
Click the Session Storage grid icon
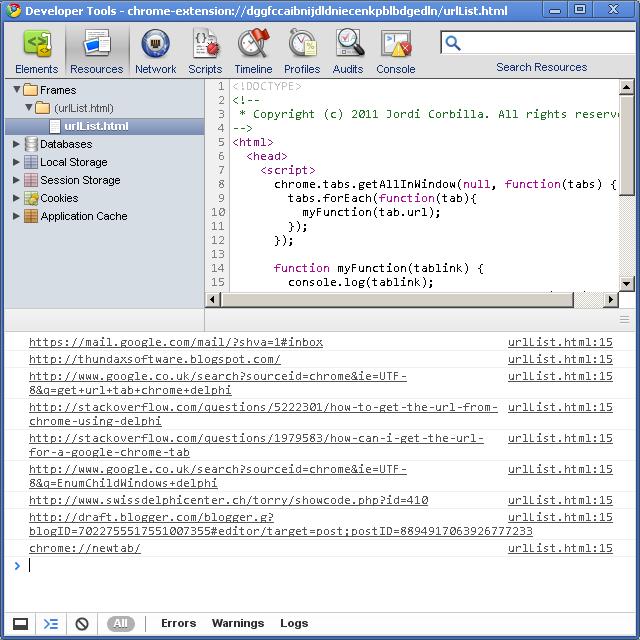(x=31, y=180)
